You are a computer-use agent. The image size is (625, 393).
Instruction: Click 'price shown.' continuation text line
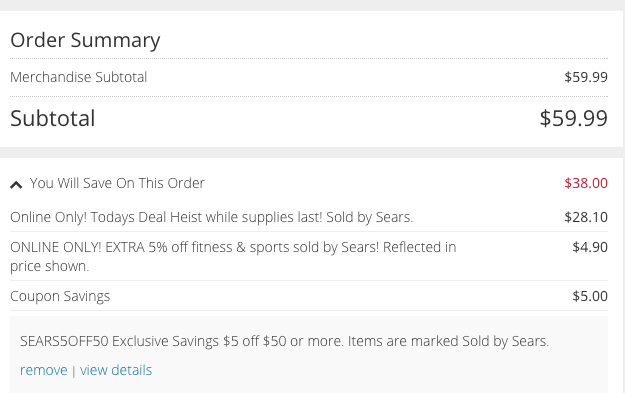(49, 266)
